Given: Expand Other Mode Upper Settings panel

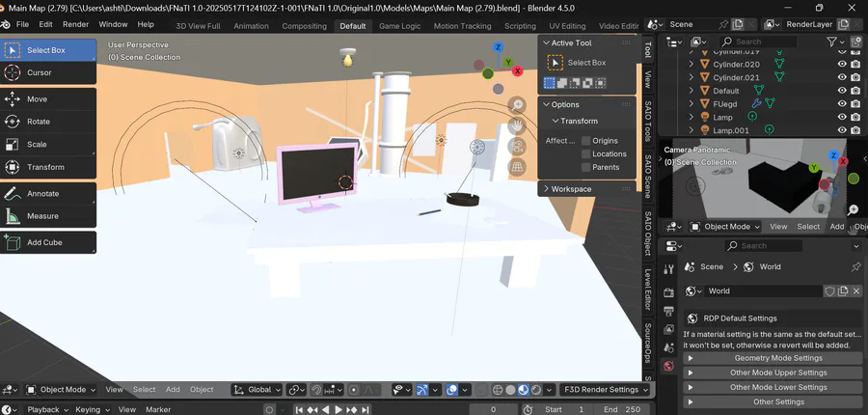Looking at the screenshot, I should coord(773,373).
